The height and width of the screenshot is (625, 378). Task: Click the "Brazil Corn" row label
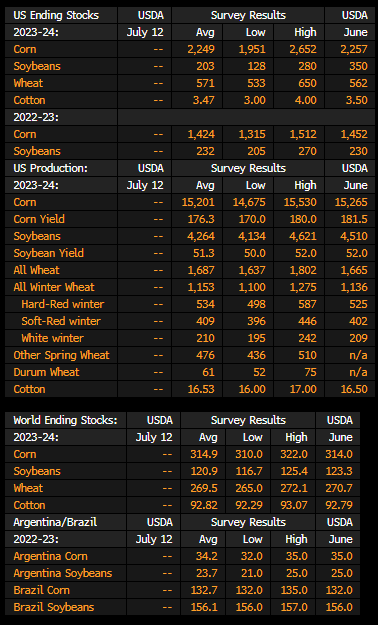pos(41,590)
